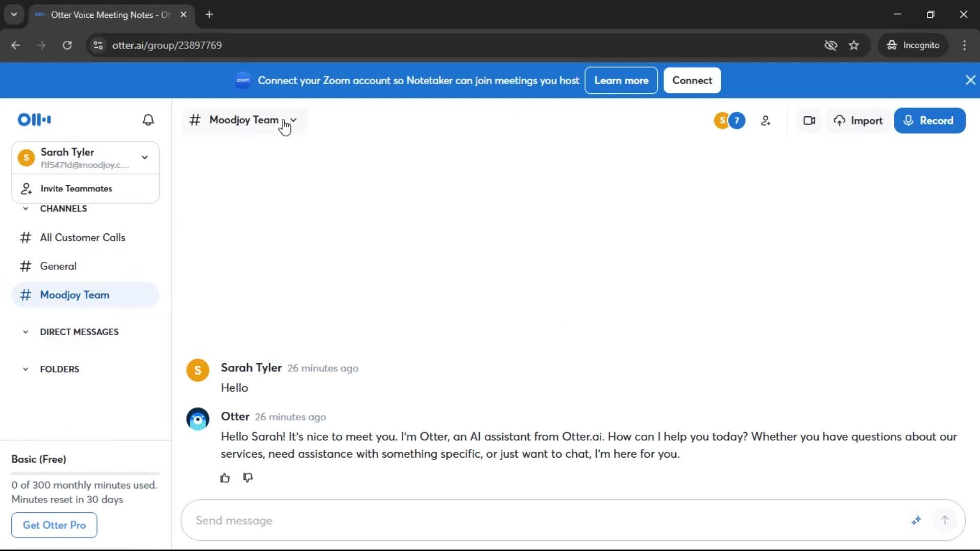Start a video meeting with camera icon
The width and height of the screenshot is (980, 551).
pyautogui.click(x=809, y=121)
